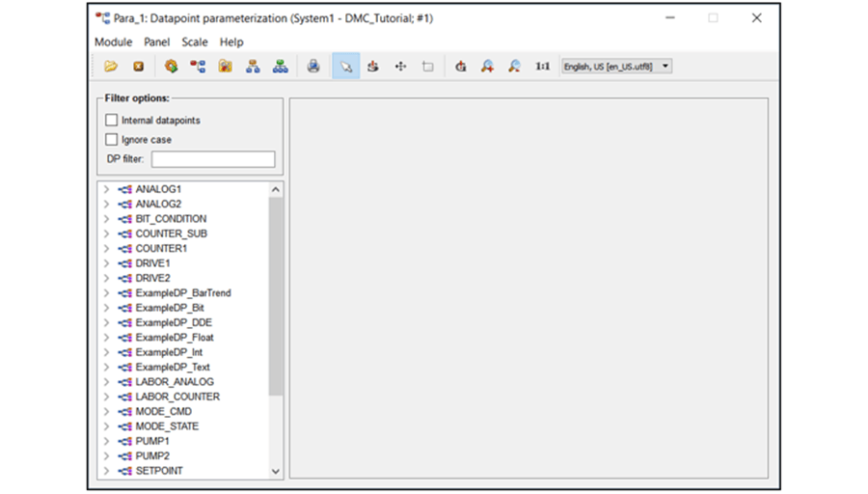The image size is (868, 494).
Task: Expand the ANALOG2 tree node
Action: 106,205
